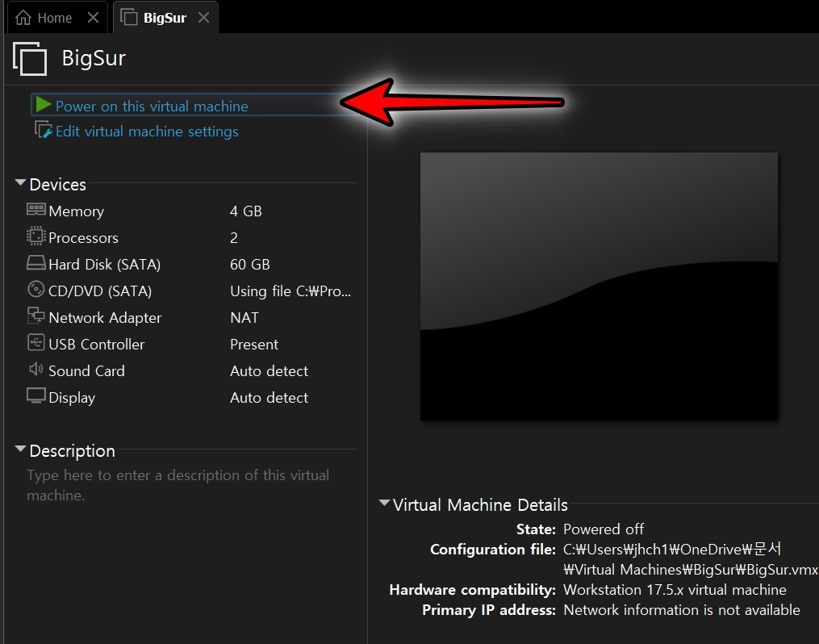Collapse the Description section
The height and width of the screenshot is (644, 819).
click(20, 449)
